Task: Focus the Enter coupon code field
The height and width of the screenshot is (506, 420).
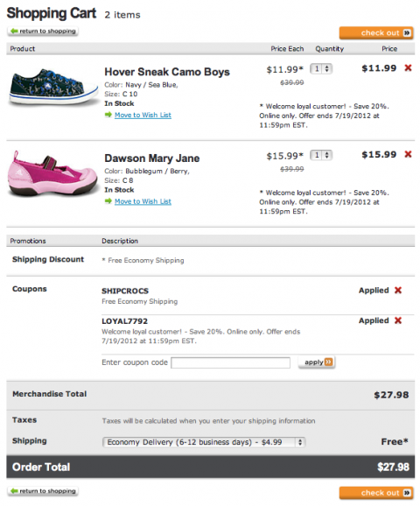Action: 230,362
